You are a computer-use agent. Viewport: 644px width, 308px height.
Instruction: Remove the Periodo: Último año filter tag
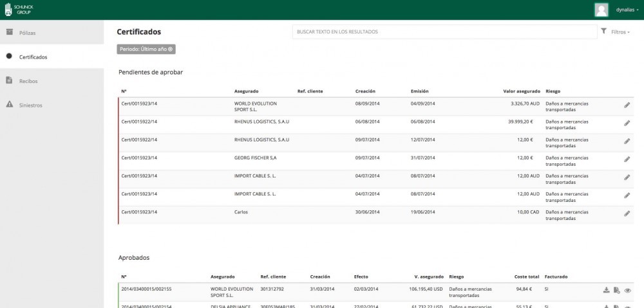[x=171, y=49]
